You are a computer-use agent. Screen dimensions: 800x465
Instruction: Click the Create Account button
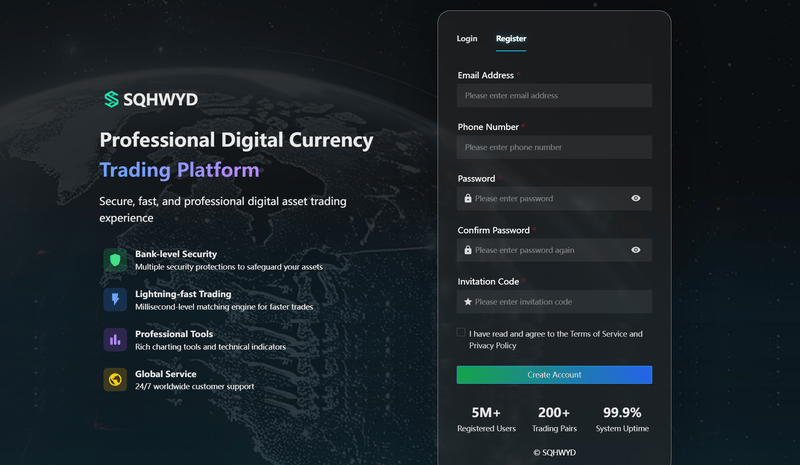point(554,375)
